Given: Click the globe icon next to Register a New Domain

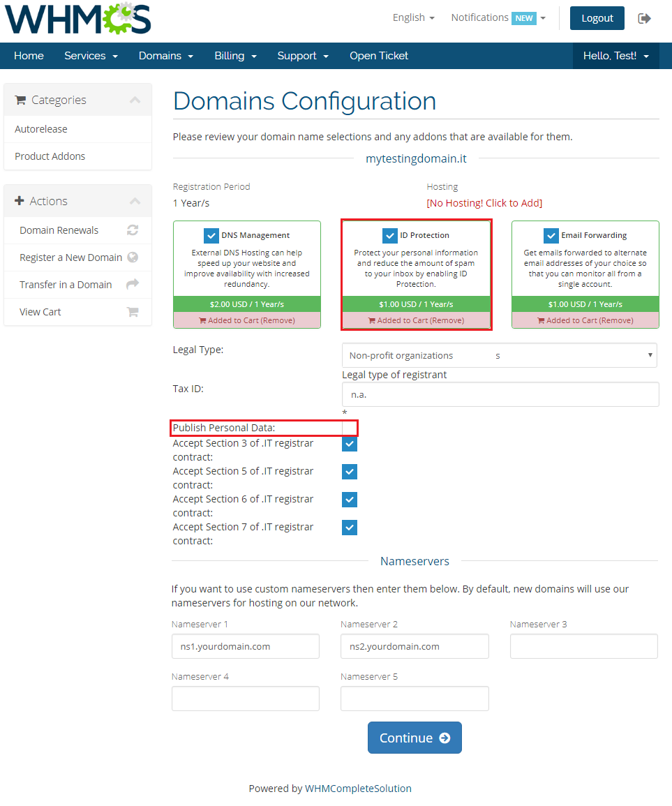Looking at the screenshot, I should [x=133, y=258].
